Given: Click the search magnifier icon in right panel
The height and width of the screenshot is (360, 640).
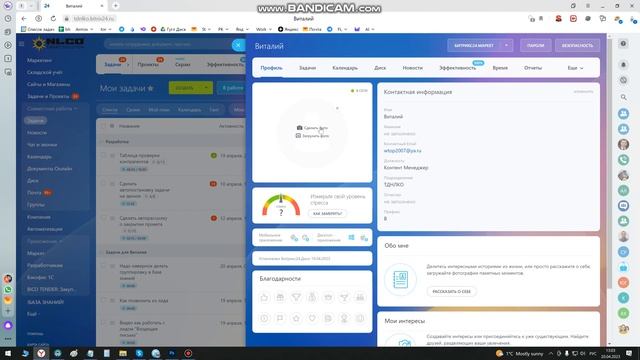Looking at the screenshot, I should click(623, 97).
